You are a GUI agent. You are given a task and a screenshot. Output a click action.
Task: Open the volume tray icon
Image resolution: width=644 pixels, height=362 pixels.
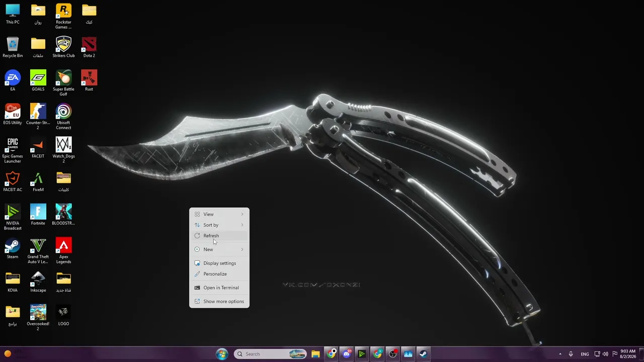coord(605,354)
